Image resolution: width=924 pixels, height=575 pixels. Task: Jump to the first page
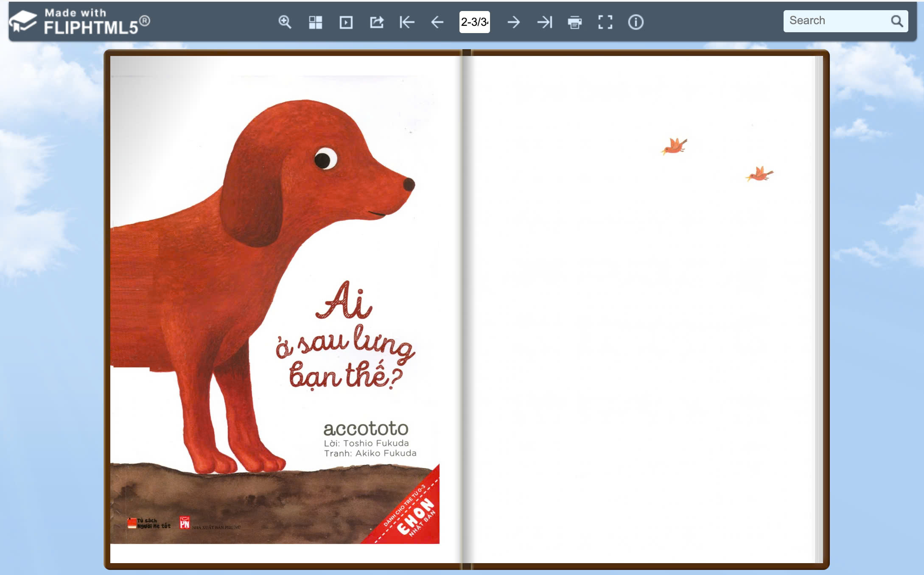[x=407, y=22]
